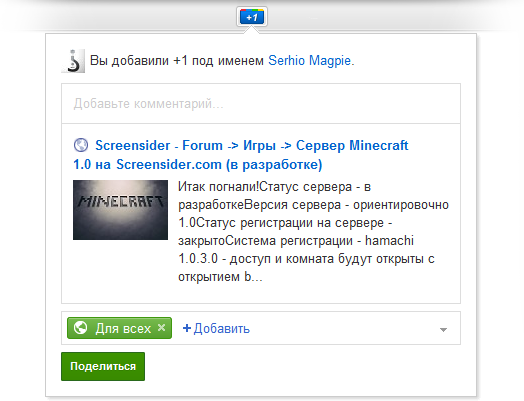Image resolution: width=524 pixels, height=401 pixels.
Task: Open the Serhio Magpie avatar picture
Action: point(73,61)
